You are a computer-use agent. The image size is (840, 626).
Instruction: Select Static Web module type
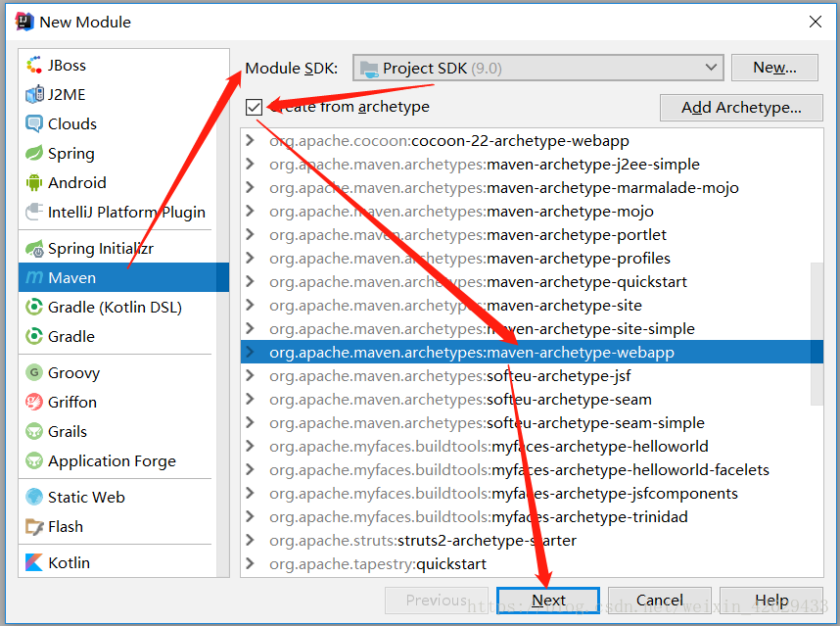point(117,497)
